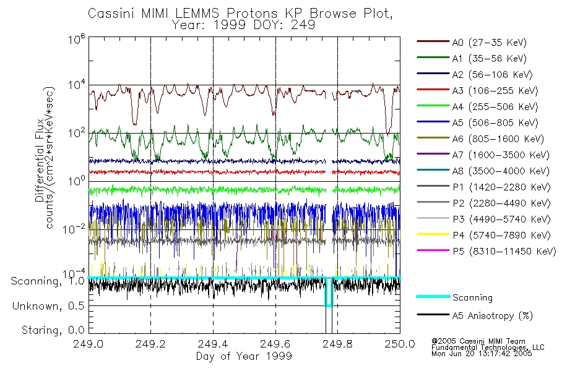Click the 249.4 x-axis tick label

tap(214, 344)
